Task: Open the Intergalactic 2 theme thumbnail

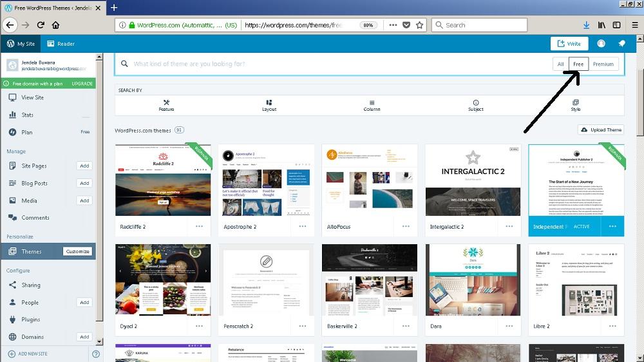Action: (473, 180)
